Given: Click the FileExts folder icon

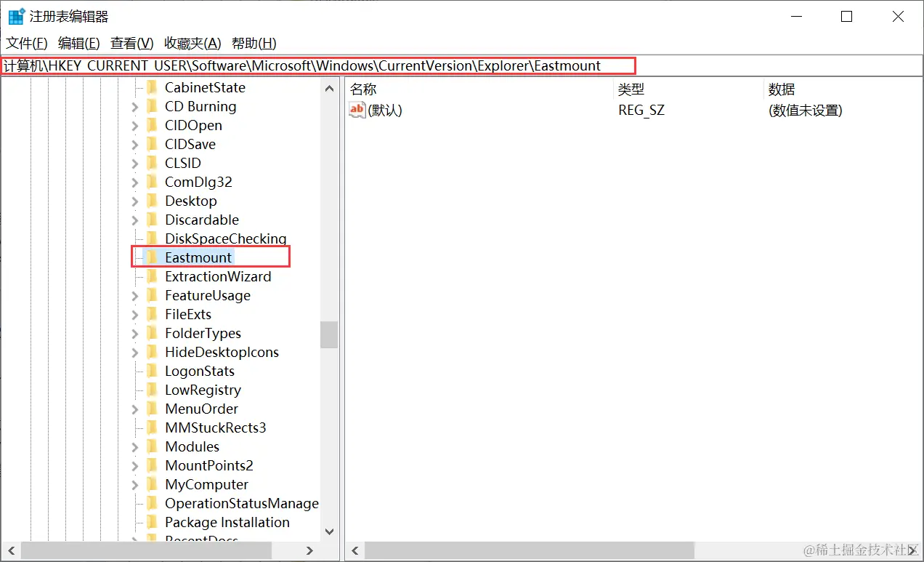Looking at the screenshot, I should [152, 314].
